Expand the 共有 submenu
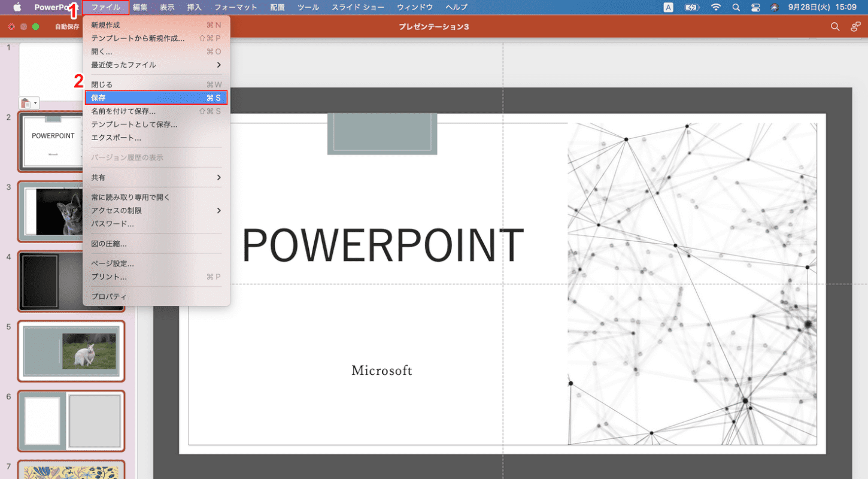 156,177
